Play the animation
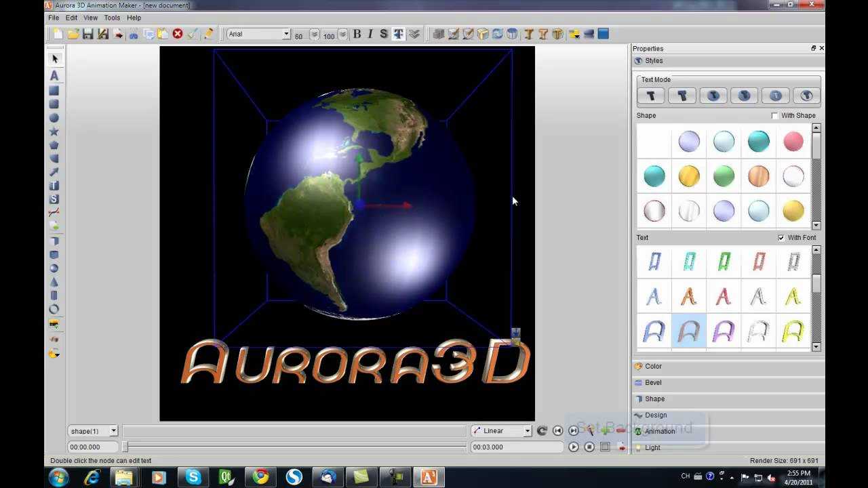The image size is (868, 488). tap(574, 447)
